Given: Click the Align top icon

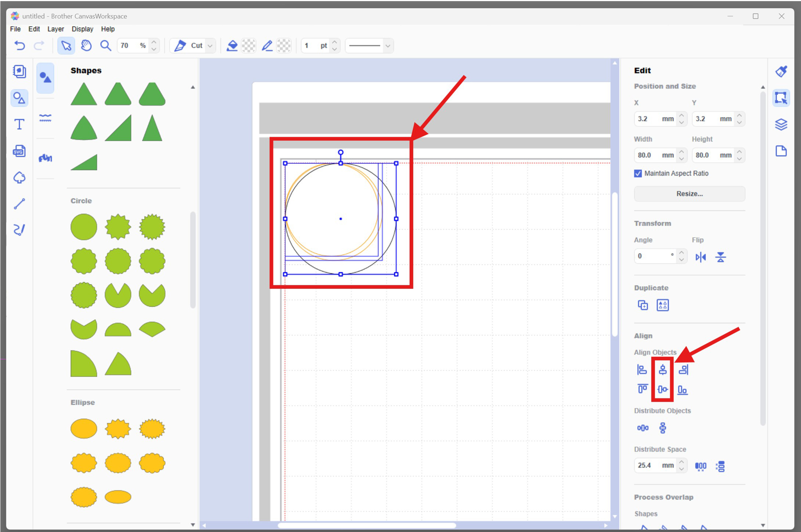Looking at the screenshot, I should 642,389.
